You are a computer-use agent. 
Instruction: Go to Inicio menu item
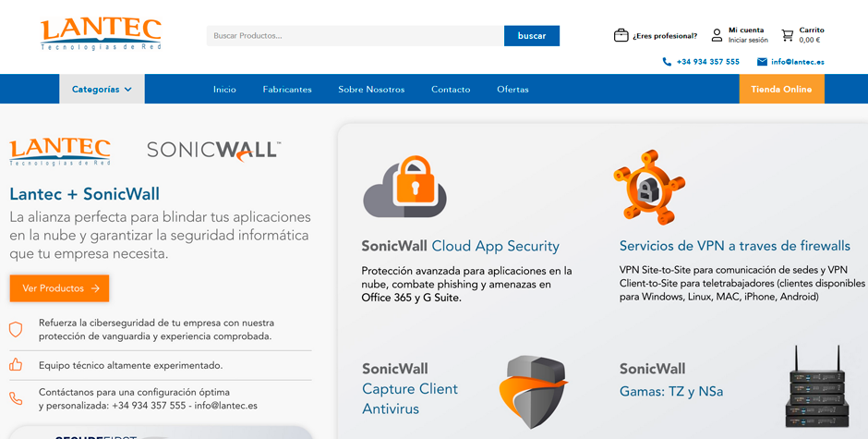(224, 90)
